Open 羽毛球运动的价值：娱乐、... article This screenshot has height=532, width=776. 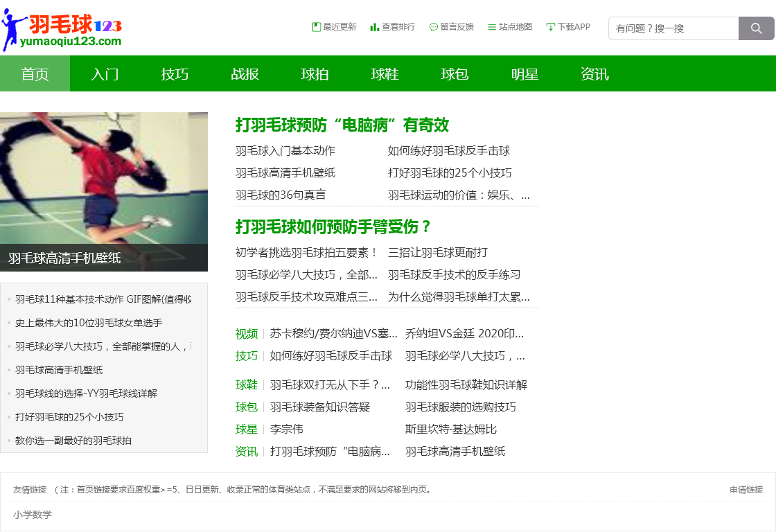coord(459,195)
